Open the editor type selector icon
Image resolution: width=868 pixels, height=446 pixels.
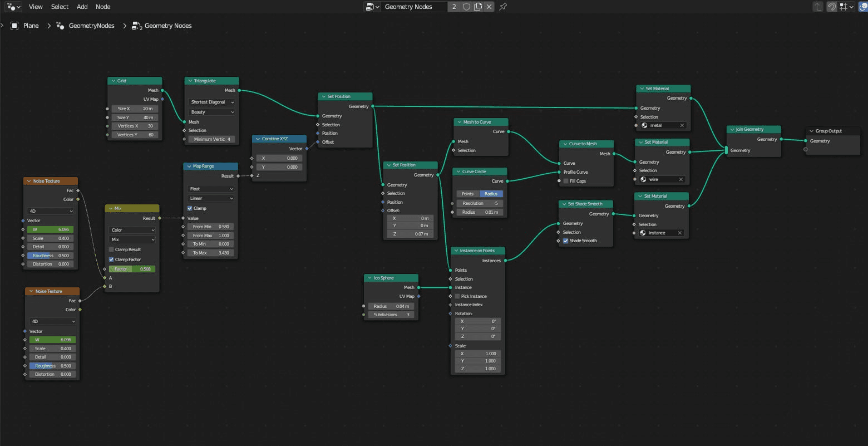pos(11,7)
